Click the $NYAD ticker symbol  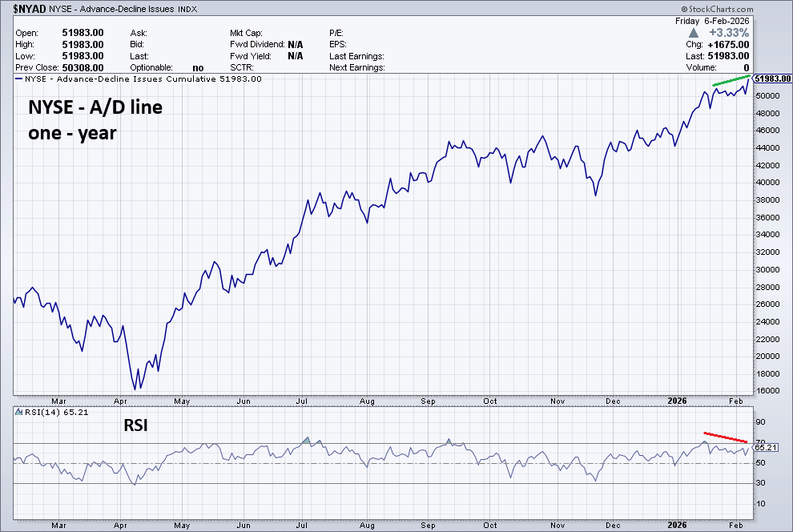tap(28, 9)
